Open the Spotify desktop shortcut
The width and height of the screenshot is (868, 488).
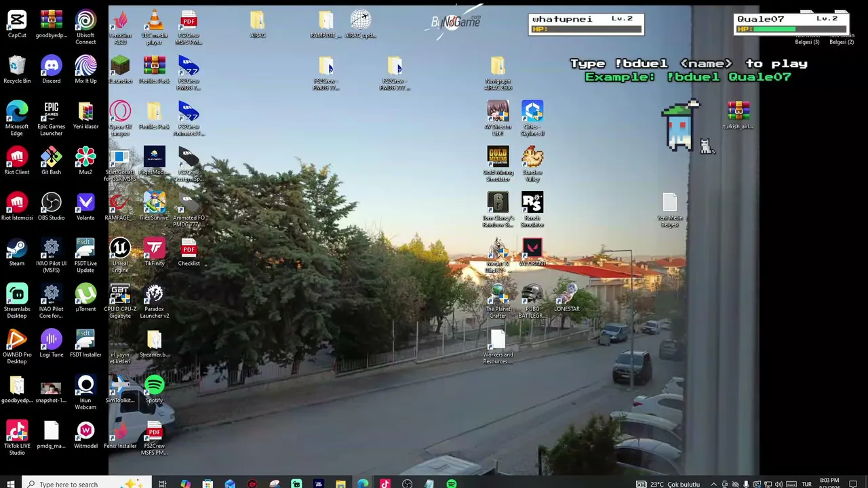pyautogui.click(x=155, y=389)
